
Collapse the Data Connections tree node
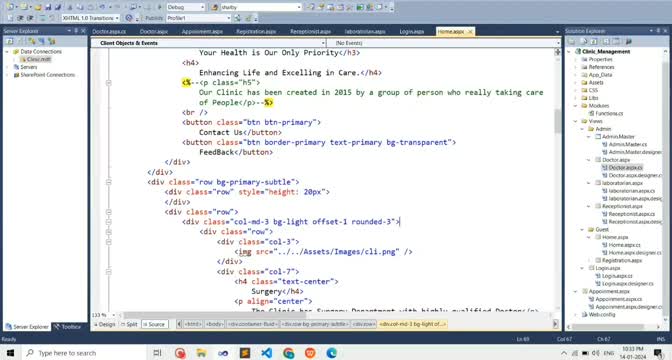tap(7, 51)
